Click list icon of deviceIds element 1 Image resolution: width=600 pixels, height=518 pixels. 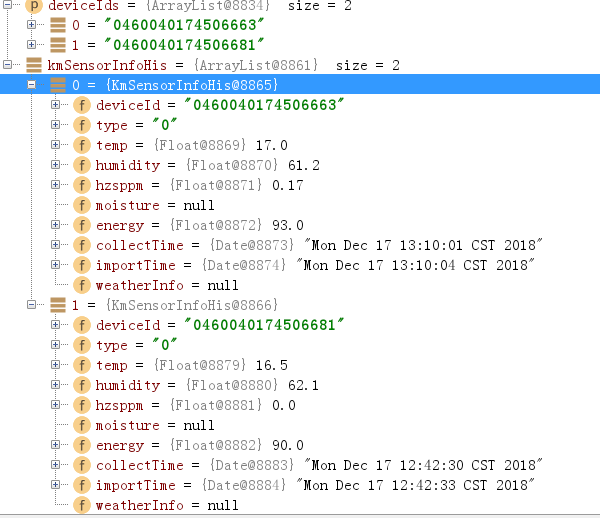coord(58,45)
